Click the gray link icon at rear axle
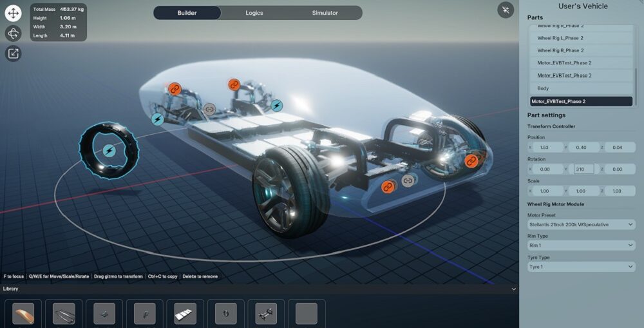The height and width of the screenshot is (328, 644). click(x=209, y=110)
